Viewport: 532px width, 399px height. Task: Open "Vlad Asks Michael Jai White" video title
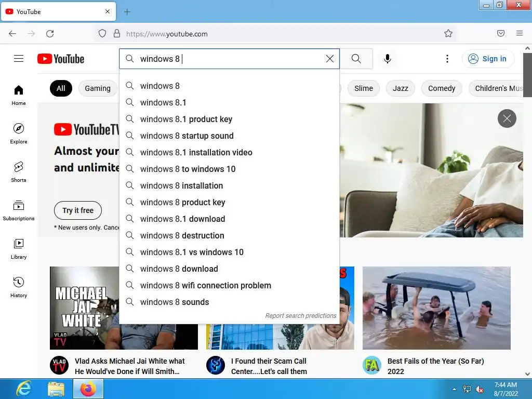point(129,366)
